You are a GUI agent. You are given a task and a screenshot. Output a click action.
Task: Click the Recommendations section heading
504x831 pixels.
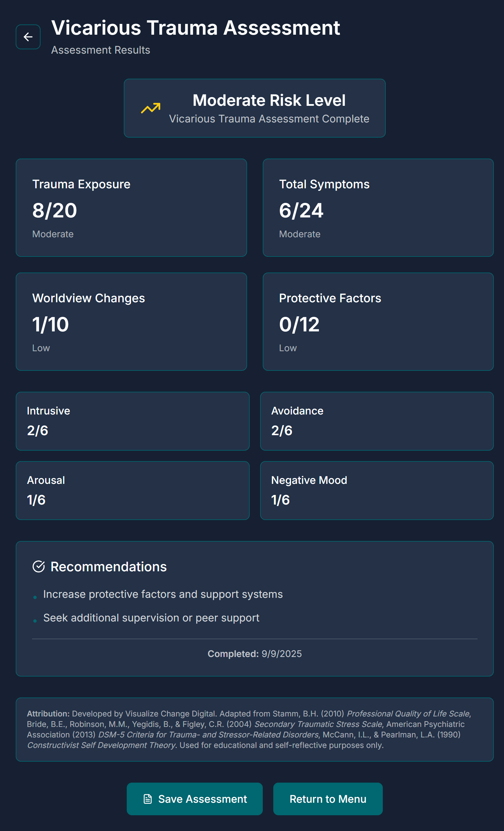tap(108, 567)
